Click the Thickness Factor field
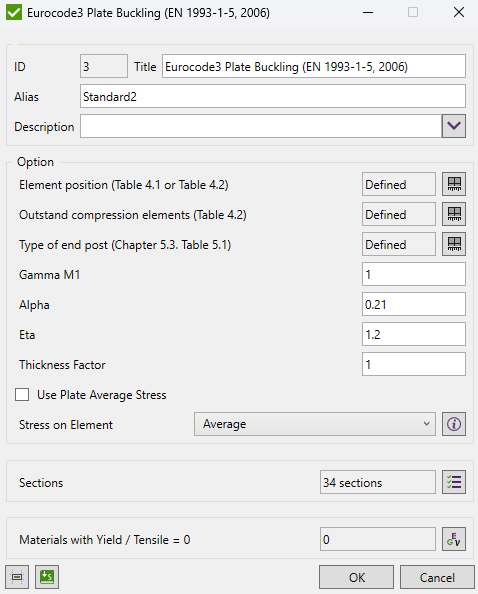Image resolution: width=478 pixels, height=594 pixels. click(x=414, y=364)
